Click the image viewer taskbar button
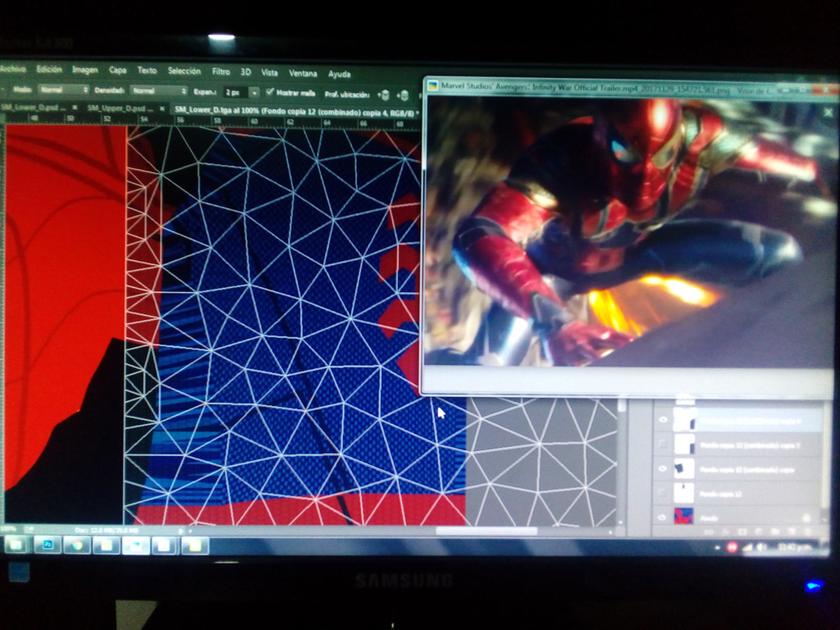840x630 pixels. pyautogui.click(x=135, y=546)
